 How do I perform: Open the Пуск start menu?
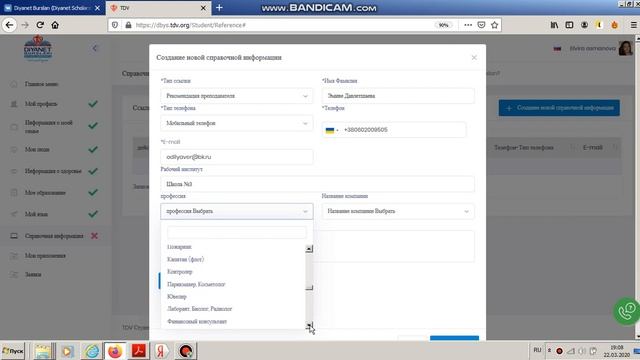point(13,351)
